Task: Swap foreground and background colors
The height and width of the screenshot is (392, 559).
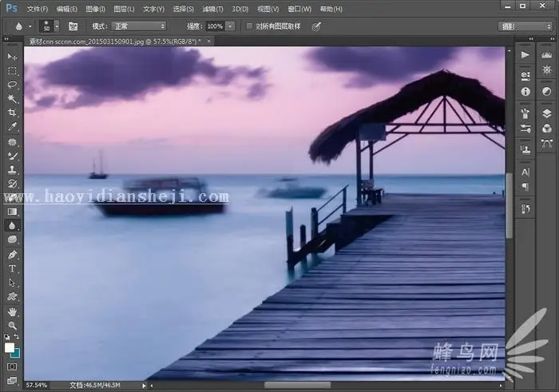Action: pos(17,336)
